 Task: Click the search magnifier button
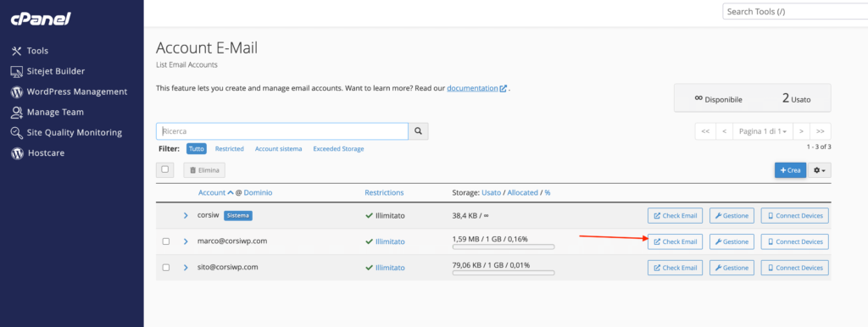click(x=419, y=131)
